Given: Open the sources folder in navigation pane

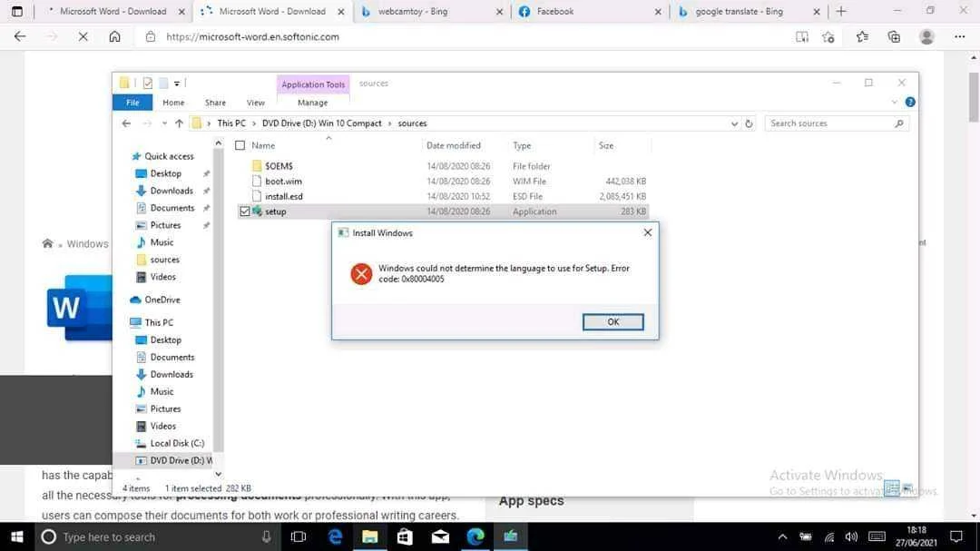Looking at the screenshot, I should pyautogui.click(x=164, y=260).
